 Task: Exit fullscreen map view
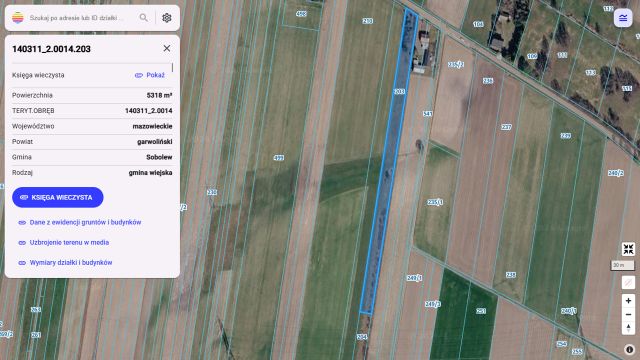[x=628, y=249]
